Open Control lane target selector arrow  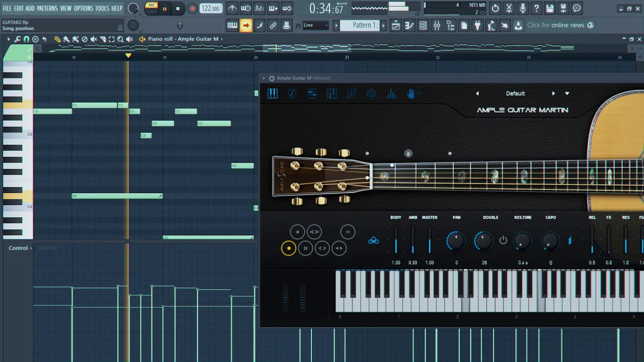(31, 248)
